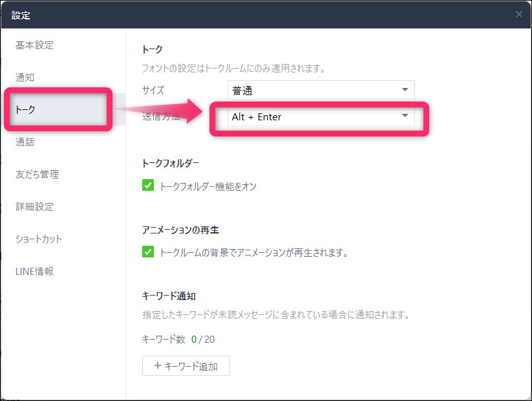Click the アニメーションの再生 heading

[180, 230]
